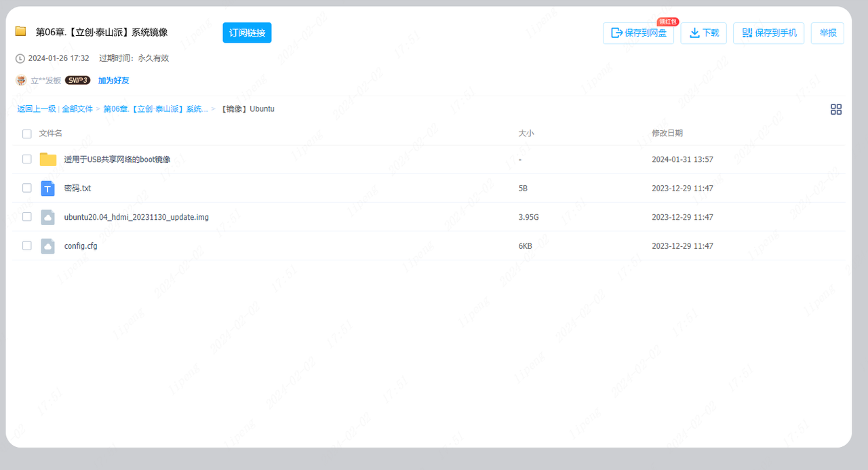Switch to grid view layout

[836, 109]
